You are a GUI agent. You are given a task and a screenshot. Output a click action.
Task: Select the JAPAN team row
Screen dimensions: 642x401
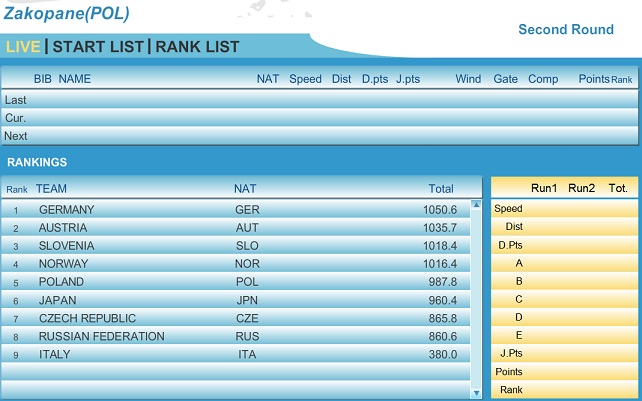(x=235, y=300)
